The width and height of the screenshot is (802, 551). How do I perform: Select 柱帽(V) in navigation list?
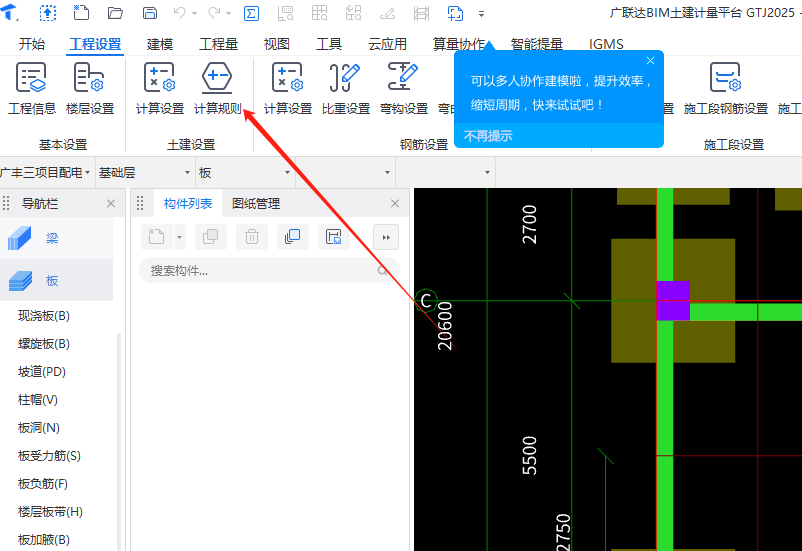pos(38,400)
